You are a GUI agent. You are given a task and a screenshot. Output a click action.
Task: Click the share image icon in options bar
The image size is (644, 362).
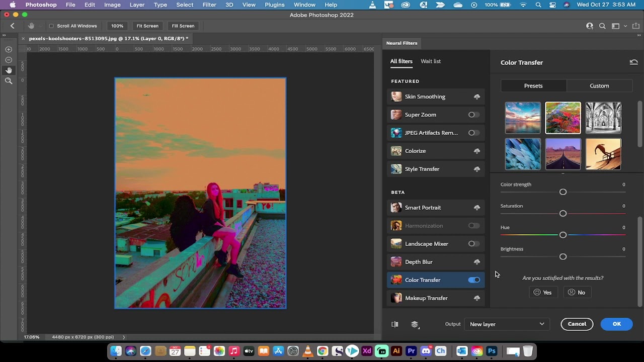pos(636,26)
